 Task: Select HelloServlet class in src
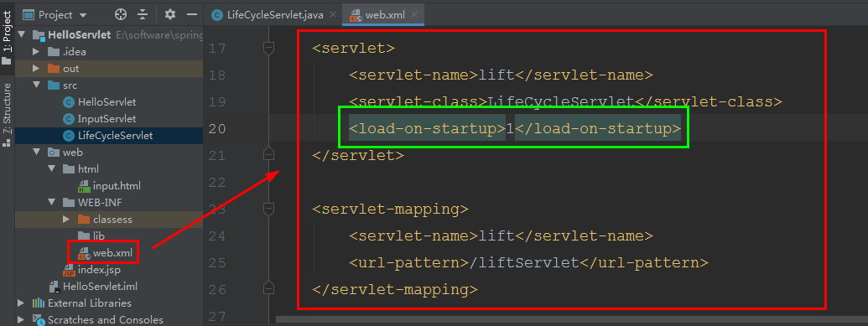point(107,102)
